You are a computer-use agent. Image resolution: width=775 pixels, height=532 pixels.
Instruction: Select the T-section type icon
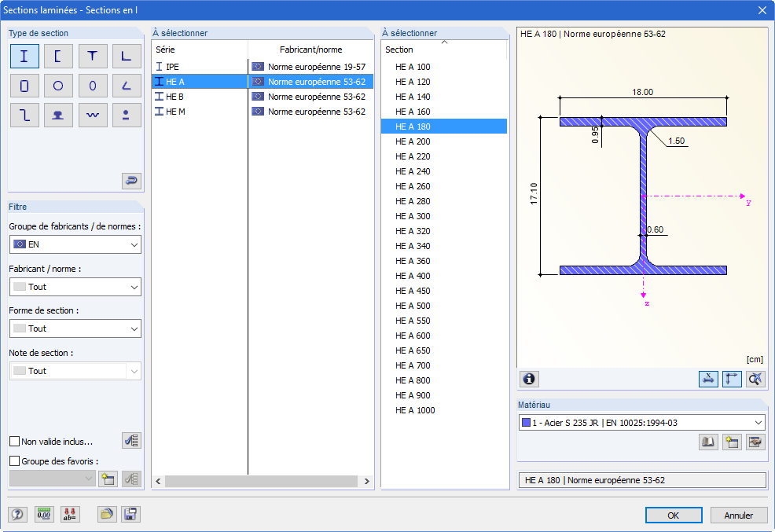pos(93,57)
